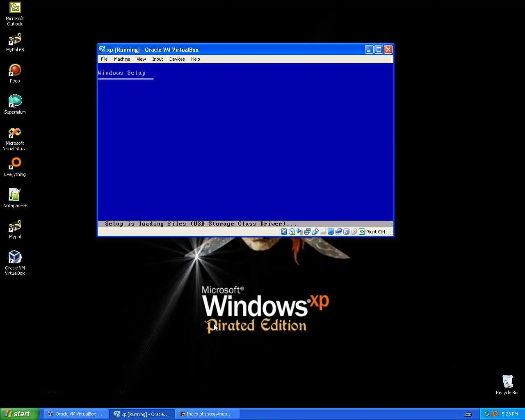This screenshot has width=525, height=420.
Task: Click the Safely Remove Hardware tray icon
Action: (x=487, y=414)
